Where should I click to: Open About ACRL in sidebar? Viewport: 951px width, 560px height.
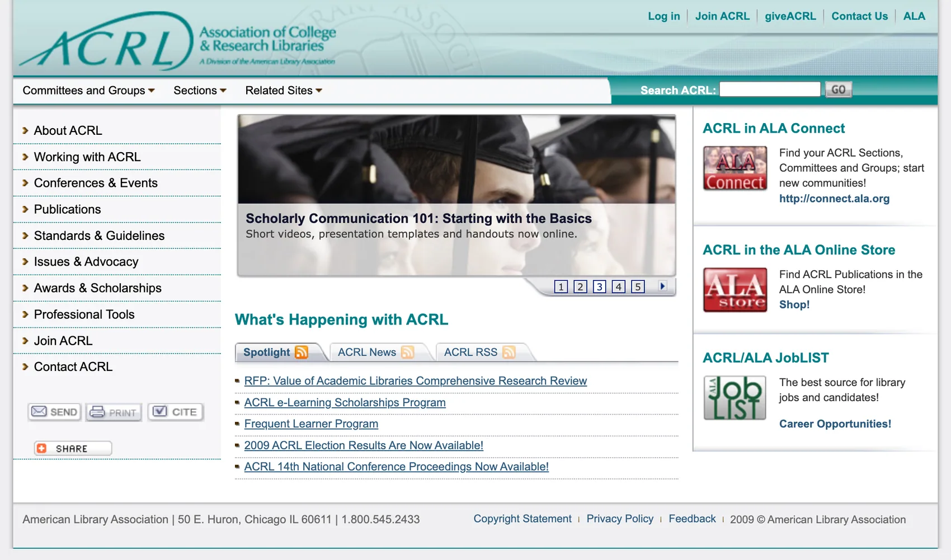(68, 130)
